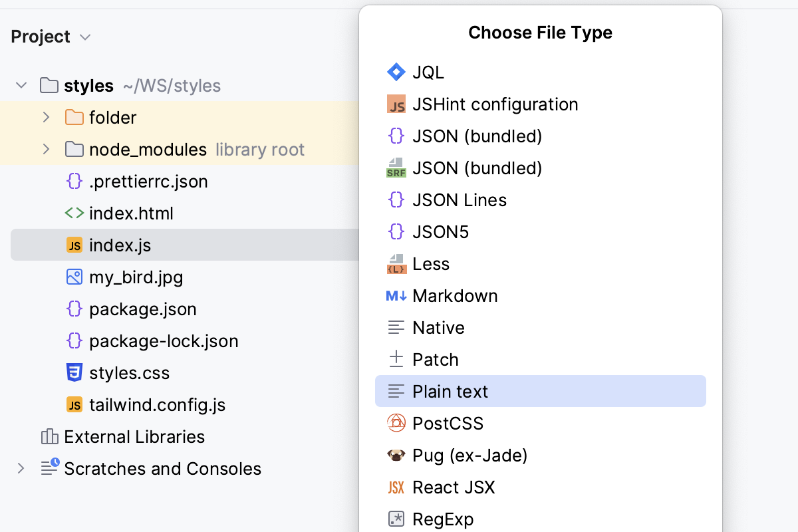Collapse the styles project root
798x532 pixels.
click(x=21, y=85)
